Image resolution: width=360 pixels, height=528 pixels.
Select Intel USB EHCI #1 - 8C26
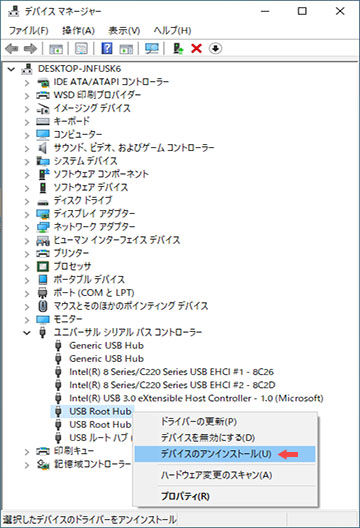(x=171, y=372)
